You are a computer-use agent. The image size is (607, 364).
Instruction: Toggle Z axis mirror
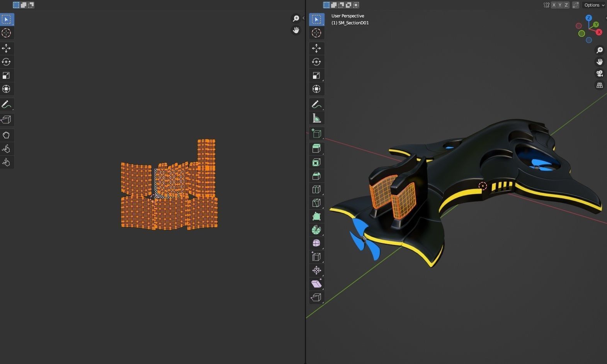pyautogui.click(x=566, y=5)
